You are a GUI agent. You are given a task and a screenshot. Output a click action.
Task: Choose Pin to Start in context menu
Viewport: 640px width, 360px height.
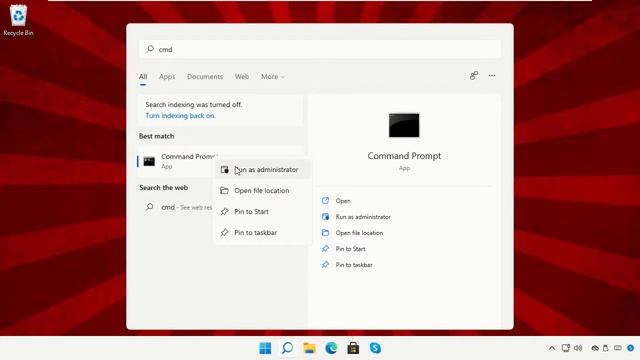262,211
